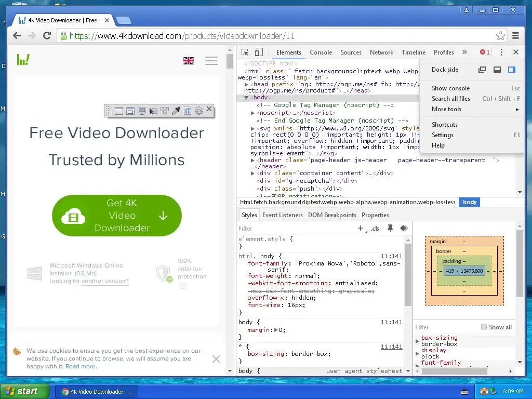Click the Styles Filter input field

click(x=295, y=229)
